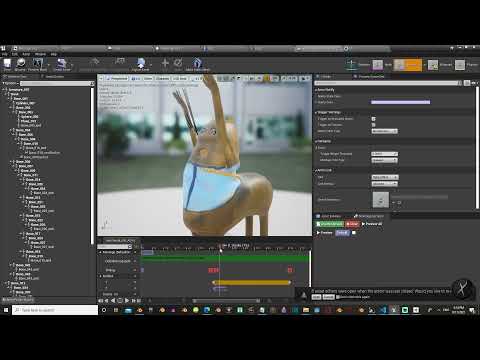Click the skeleton tree search field

pyautogui.click(x=55, y=83)
